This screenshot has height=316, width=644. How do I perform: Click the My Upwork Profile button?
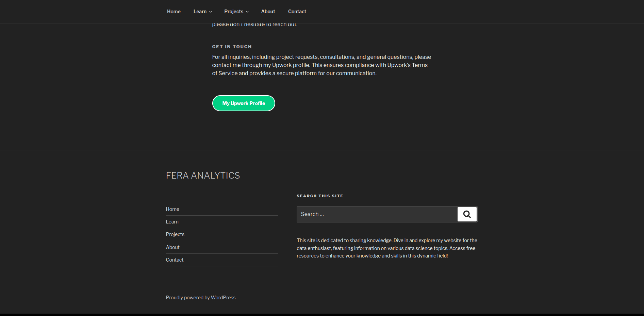[x=244, y=103]
